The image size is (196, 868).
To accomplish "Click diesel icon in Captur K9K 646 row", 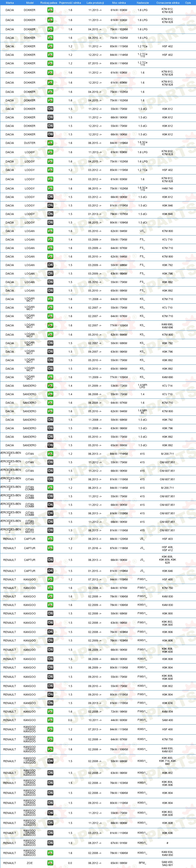I will point(50,571).
